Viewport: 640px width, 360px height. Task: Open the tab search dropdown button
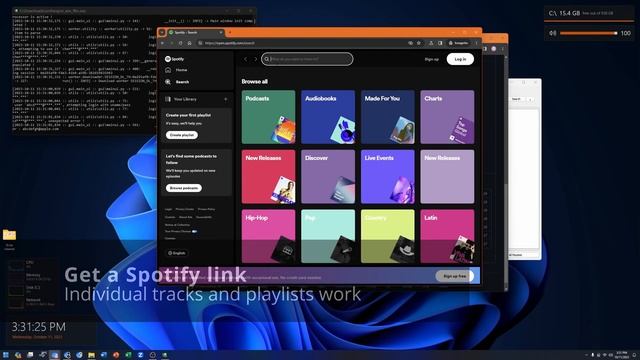162,32
